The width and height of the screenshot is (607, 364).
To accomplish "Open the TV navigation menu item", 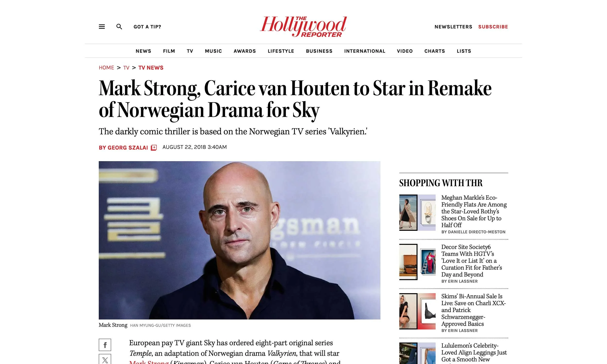I will pyautogui.click(x=190, y=51).
